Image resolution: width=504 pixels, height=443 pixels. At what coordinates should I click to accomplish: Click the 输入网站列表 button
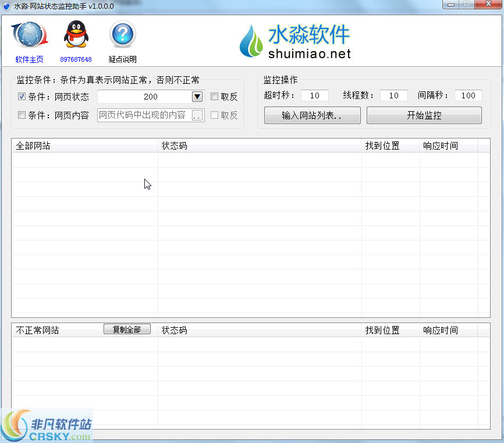312,115
